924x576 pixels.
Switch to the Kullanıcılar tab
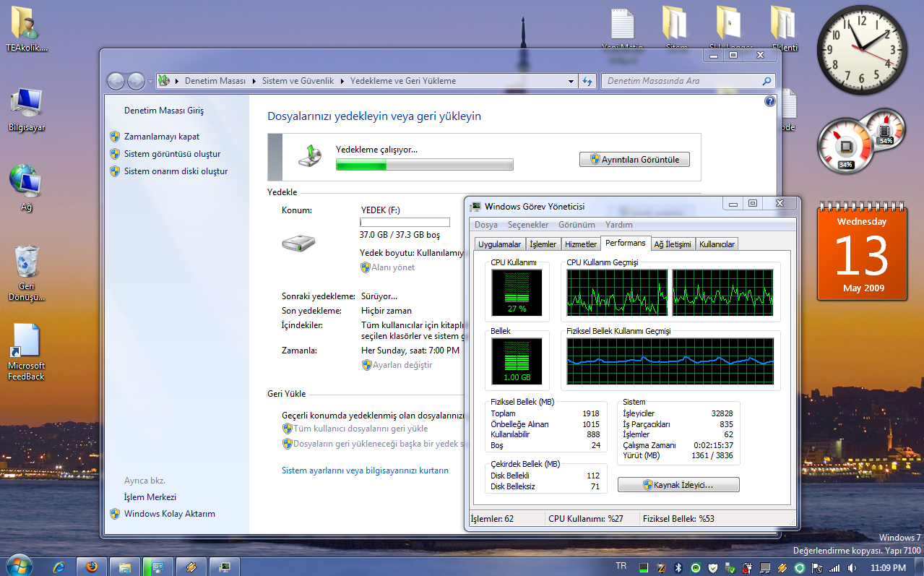717,244
